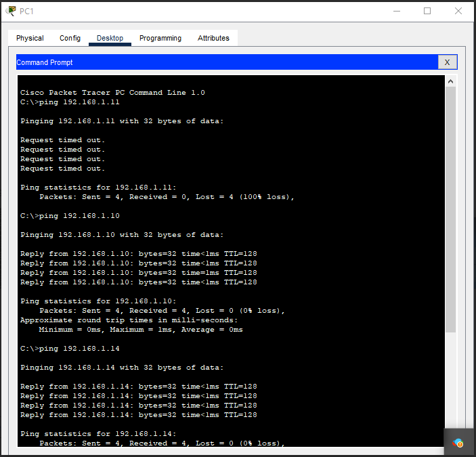Click the PC1 window title text
Image resolution: width=476 pixels, height=457 pixels.
26,12
